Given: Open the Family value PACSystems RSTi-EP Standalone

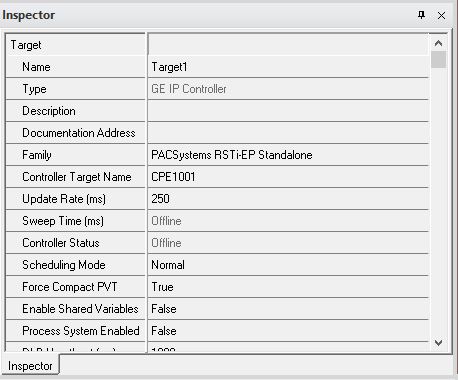Looking at the screenshot, I should [x=288, y=155].
